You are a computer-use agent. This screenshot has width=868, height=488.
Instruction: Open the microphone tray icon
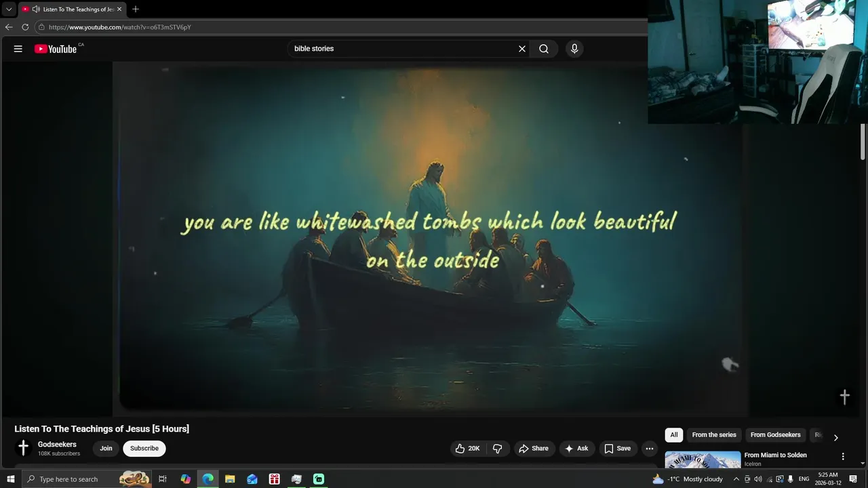click(791, 479)
